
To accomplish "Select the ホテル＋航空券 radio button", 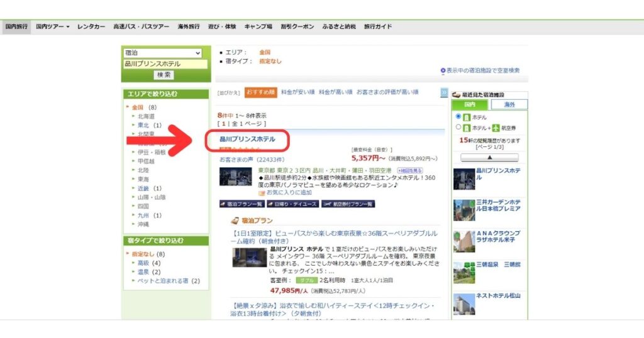I will tap(458, 128).
